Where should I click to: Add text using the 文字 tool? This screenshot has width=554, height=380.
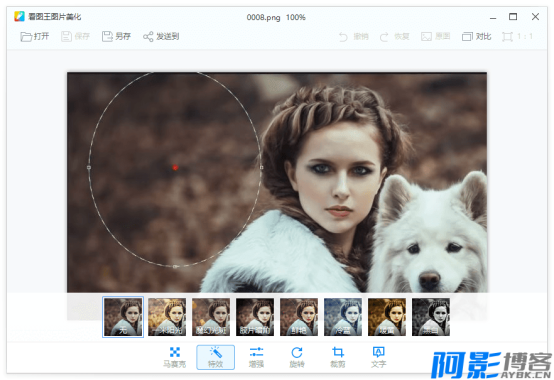379,357
